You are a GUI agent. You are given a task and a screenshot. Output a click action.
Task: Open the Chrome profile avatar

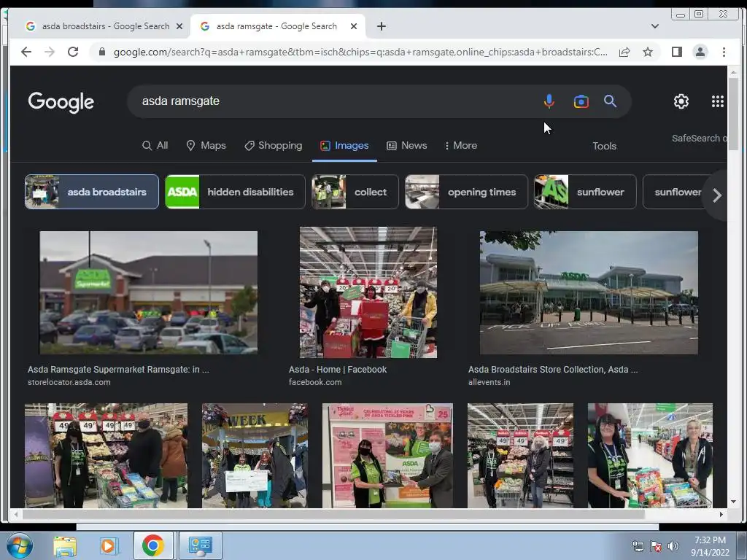pos(700,52)
